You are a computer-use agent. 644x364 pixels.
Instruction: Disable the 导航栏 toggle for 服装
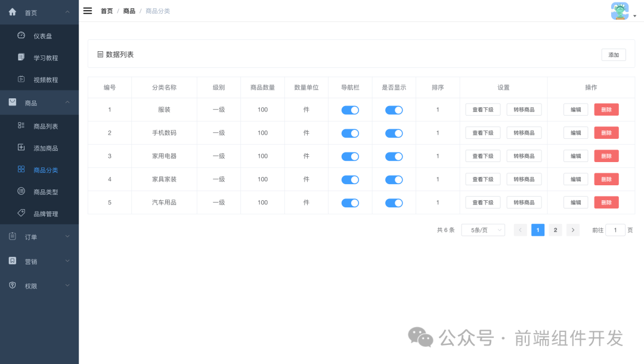click(350, 110)
